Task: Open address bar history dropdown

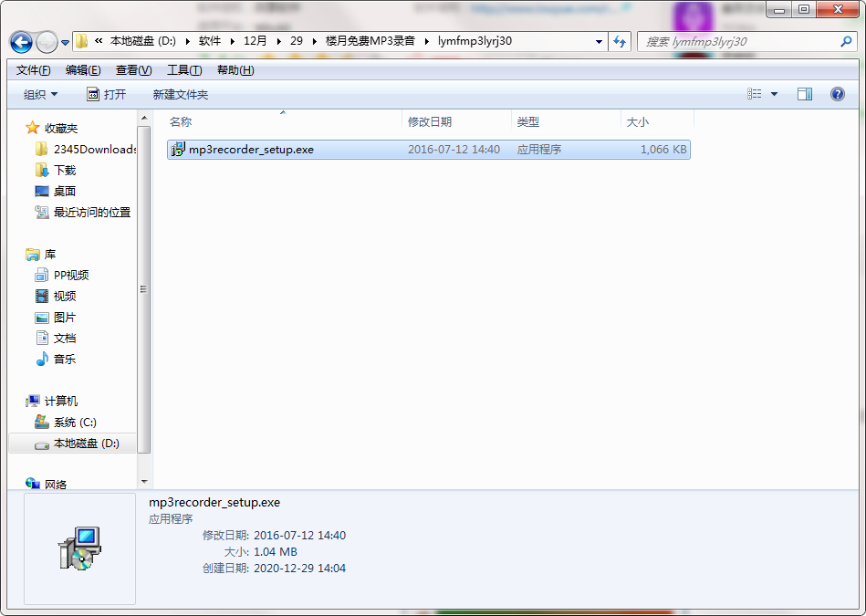Action: click(x=599, y=42)
